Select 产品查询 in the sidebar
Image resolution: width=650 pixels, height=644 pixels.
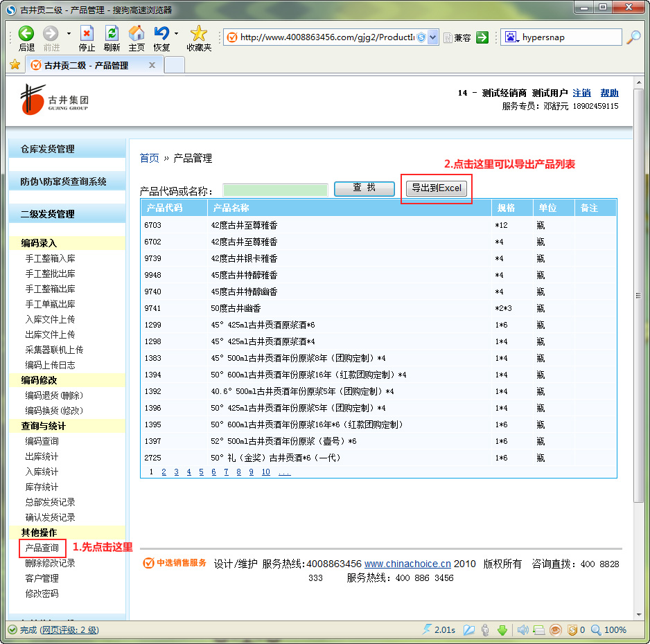click(x=42, y=548)
